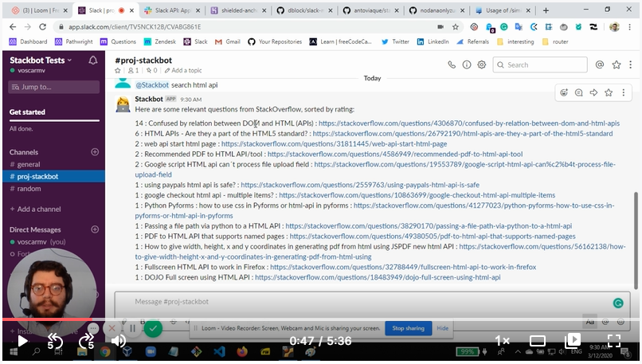Click Stop sharing button
642x364 pixels.
point(408,328)
